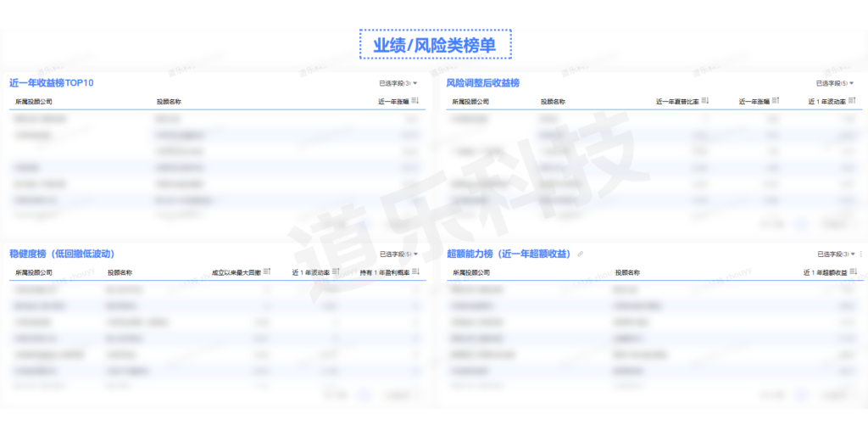This screenshot has height=436, width=868.
Task: Expand 已选字段(5) dropdown in 风险调整后收益榜
Action: tap(835, 83)
